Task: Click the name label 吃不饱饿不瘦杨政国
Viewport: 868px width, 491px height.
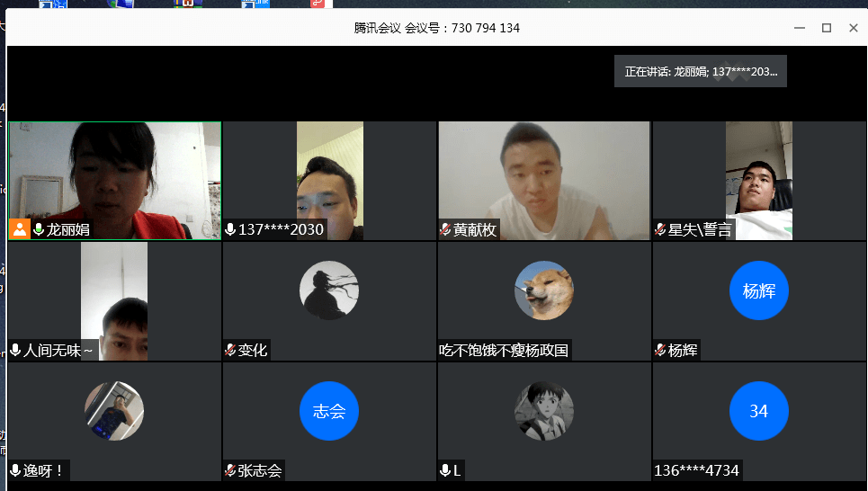Action: [x=504, y=351]
